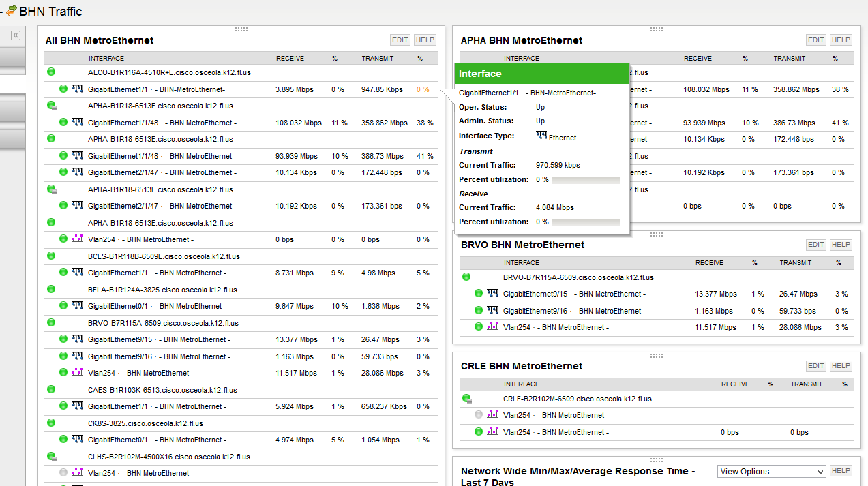
Task: Click VLAN icon for Vlan254 with 0 bps in CRLE panel
Action: [492, 432]
